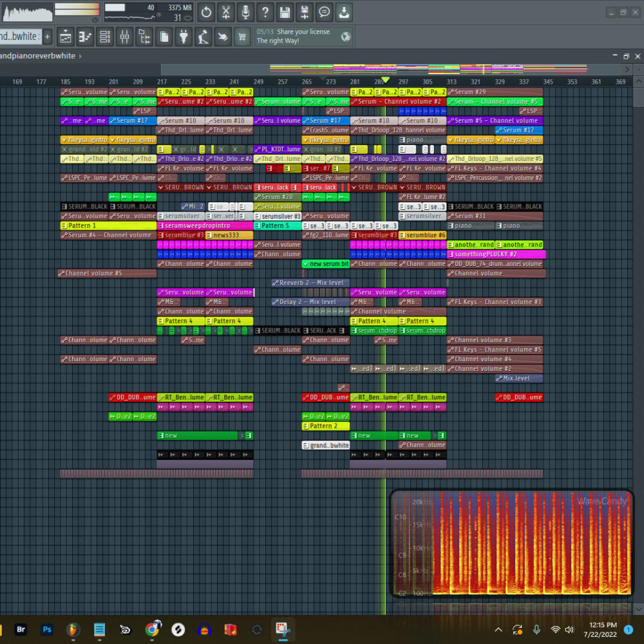Viewport: 644px width, 644px height.
Task: Click bar 345 on the timeline ruler
Action: click(548, 82)
